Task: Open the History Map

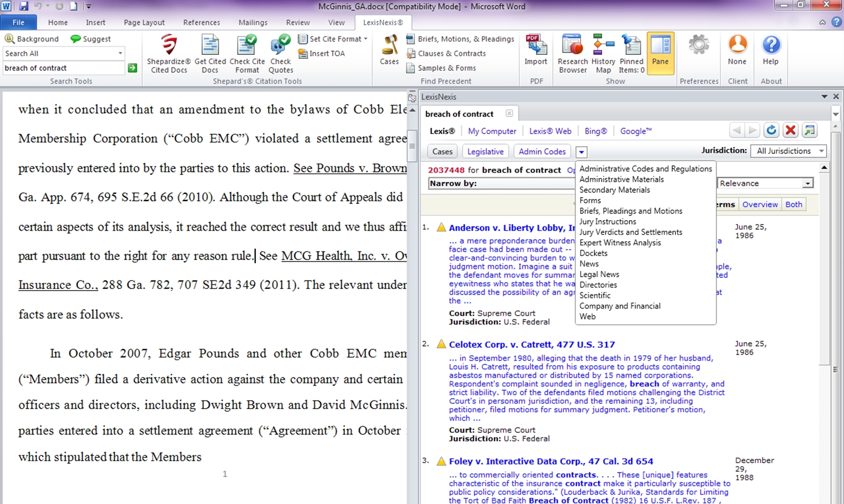Action: pos(603,54)
